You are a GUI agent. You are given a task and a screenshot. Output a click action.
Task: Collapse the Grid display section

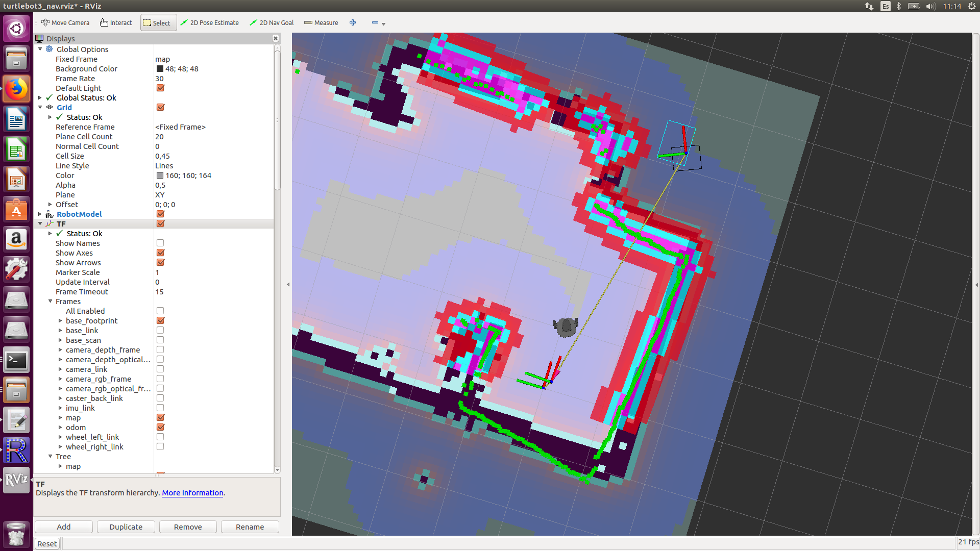[x=40, y=108]
